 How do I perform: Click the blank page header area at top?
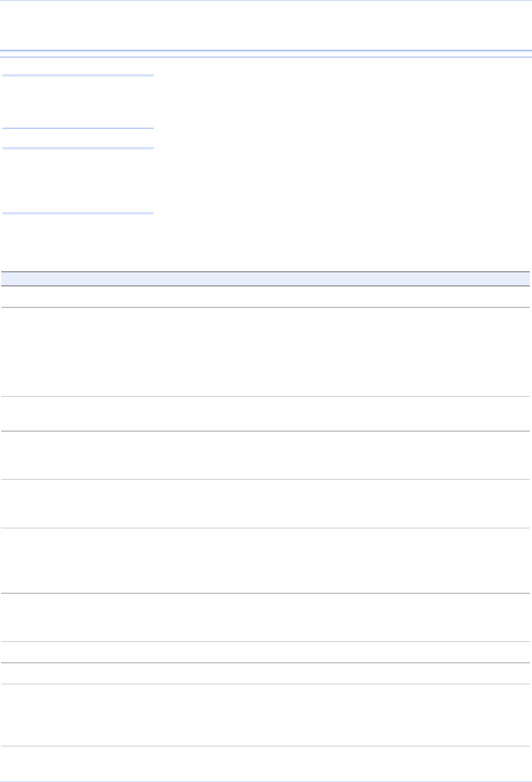pyautogui.click(x=265, y=25)
